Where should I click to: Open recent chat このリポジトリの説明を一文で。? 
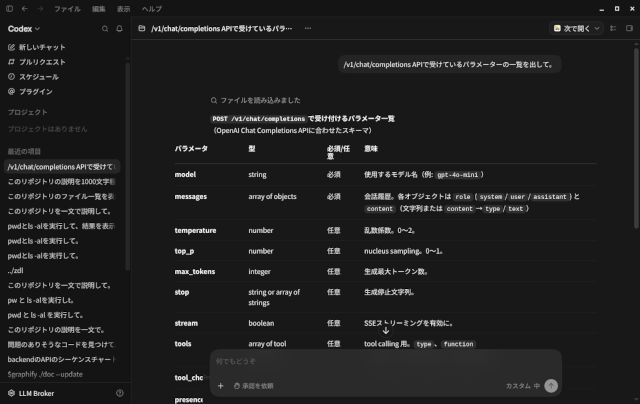tap(62, 330)
